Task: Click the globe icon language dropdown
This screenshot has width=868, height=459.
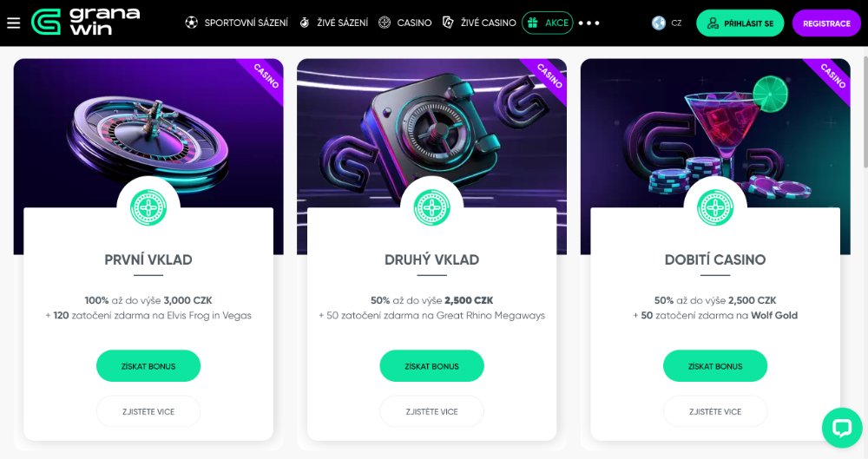Action: tap(658, 23)
